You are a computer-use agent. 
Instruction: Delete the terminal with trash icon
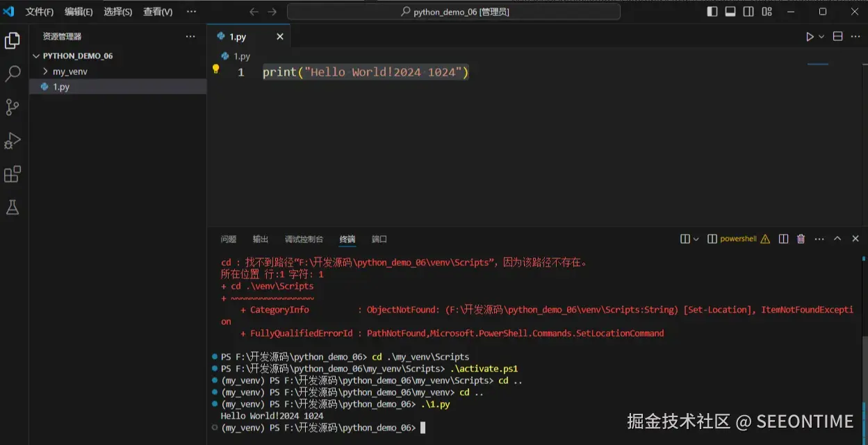[x=801, y=239]
